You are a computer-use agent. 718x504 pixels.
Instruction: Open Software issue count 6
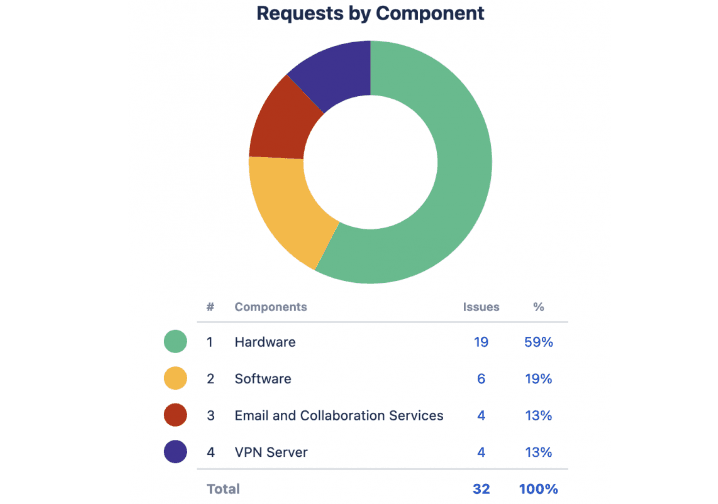481,379
